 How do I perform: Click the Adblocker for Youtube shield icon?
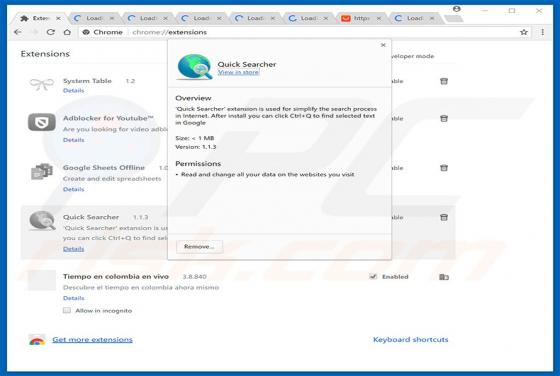[x=42, y=122]
